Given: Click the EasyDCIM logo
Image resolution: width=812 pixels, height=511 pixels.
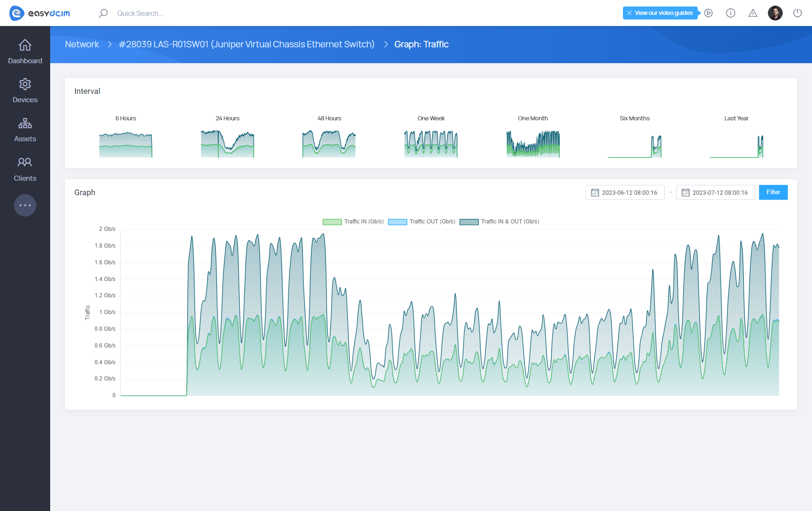Looking at the screenshot, I should coord(39,13).
